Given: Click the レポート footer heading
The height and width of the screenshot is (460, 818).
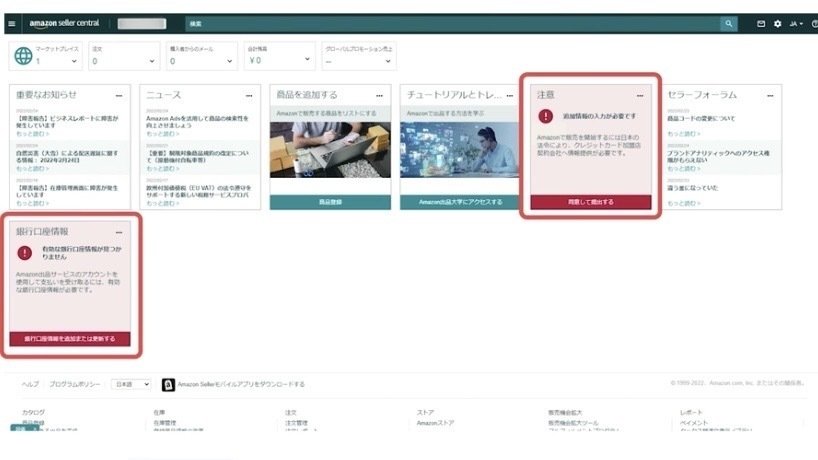Looking at the screenshot, I should coord(691,412).
